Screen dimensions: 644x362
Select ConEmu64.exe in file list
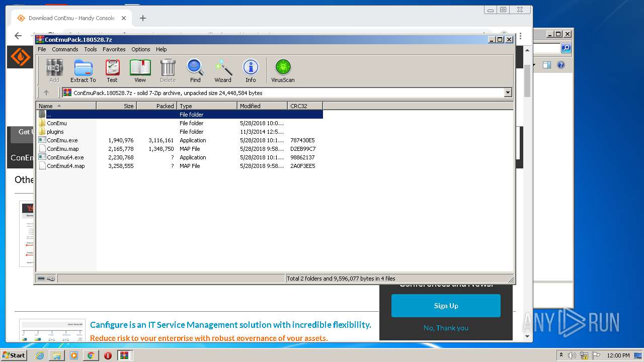pyautogui.click(x=180, y=157)
